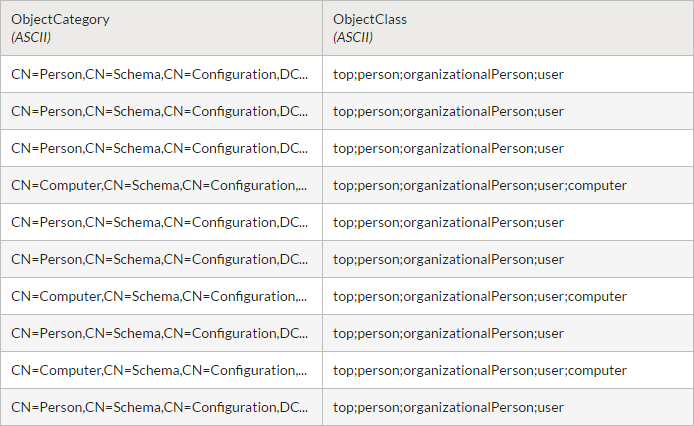Click the eighth row's CN=Person category cell
The image size is (694, 426).
click(160, 333)
